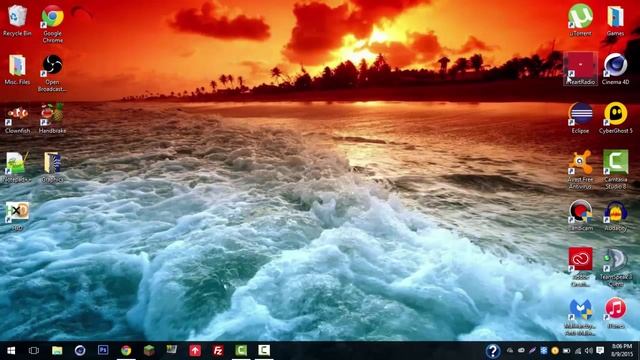Screen dimensions: 640x360
Task: Open File Explorer from the taskbar
Action: coord(57,351)
